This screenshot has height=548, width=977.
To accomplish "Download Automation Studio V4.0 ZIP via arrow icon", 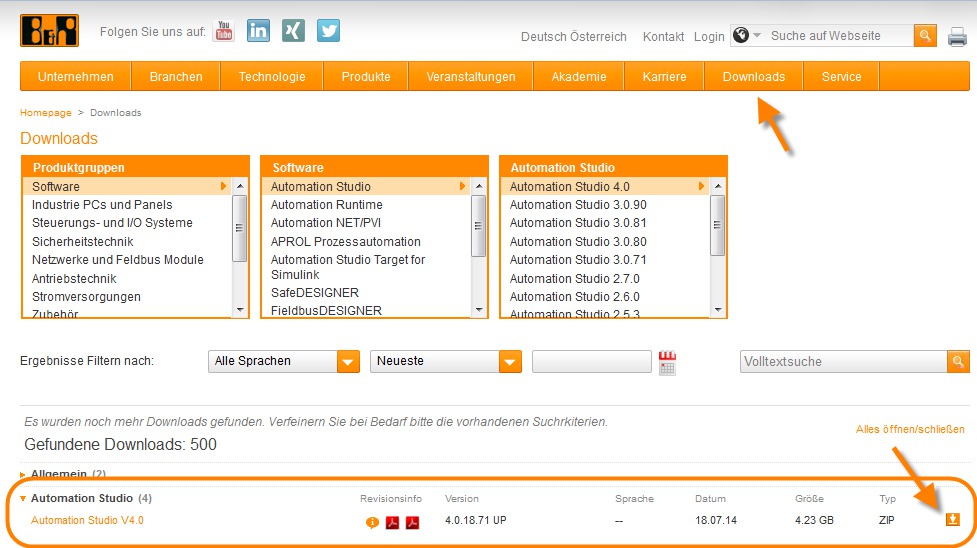I will tap(952, 519).
